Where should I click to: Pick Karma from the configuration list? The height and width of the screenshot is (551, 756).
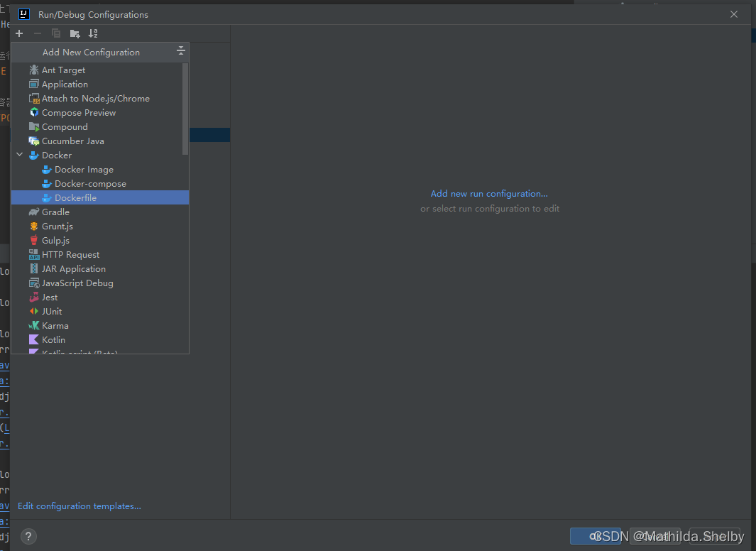pyautogui.click(x=100, y=326)
